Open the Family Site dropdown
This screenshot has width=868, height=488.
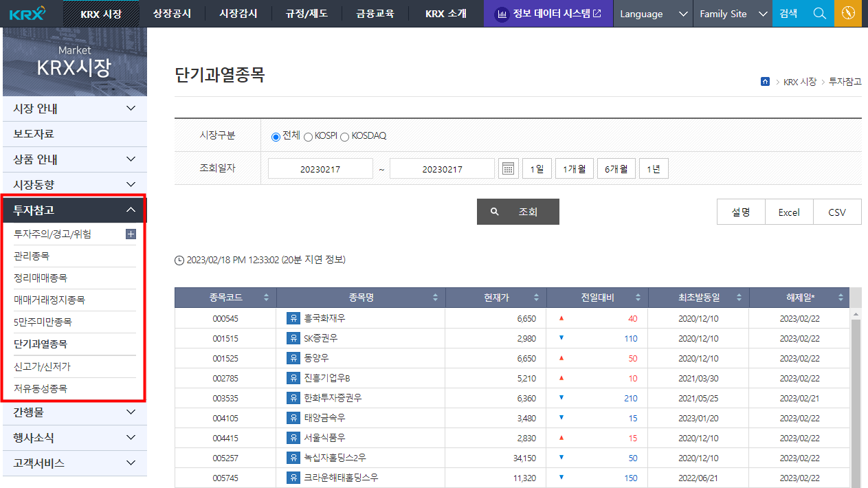732,13
